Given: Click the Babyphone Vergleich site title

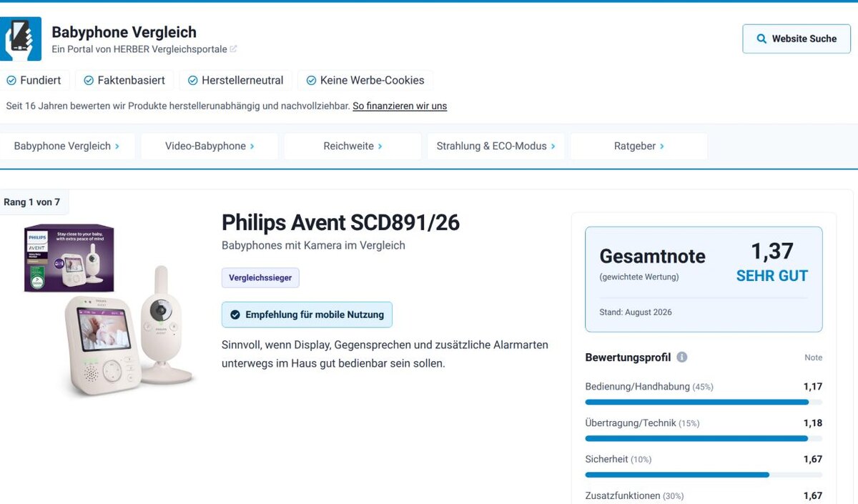Looking at the screenshot, I should point(124,32).
